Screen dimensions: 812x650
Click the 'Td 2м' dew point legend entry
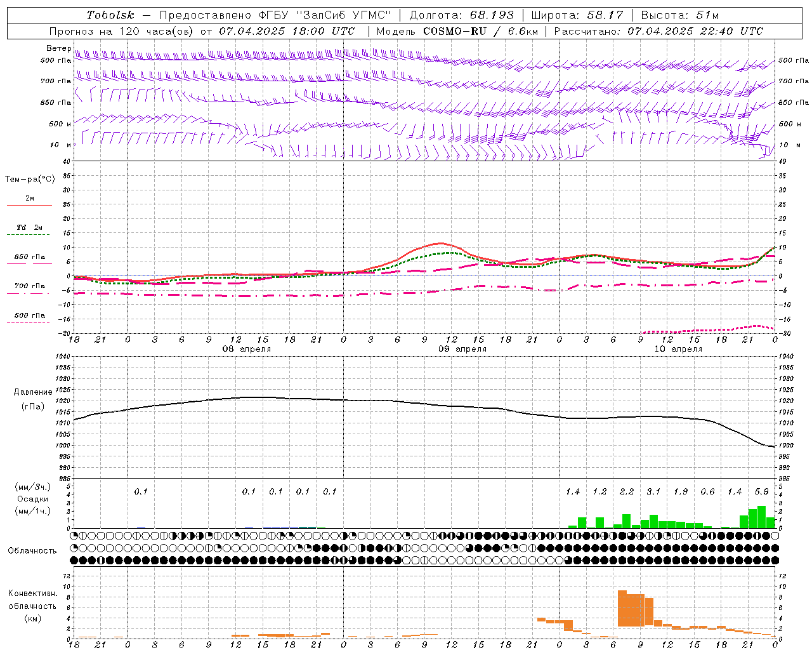coord(29,227)
